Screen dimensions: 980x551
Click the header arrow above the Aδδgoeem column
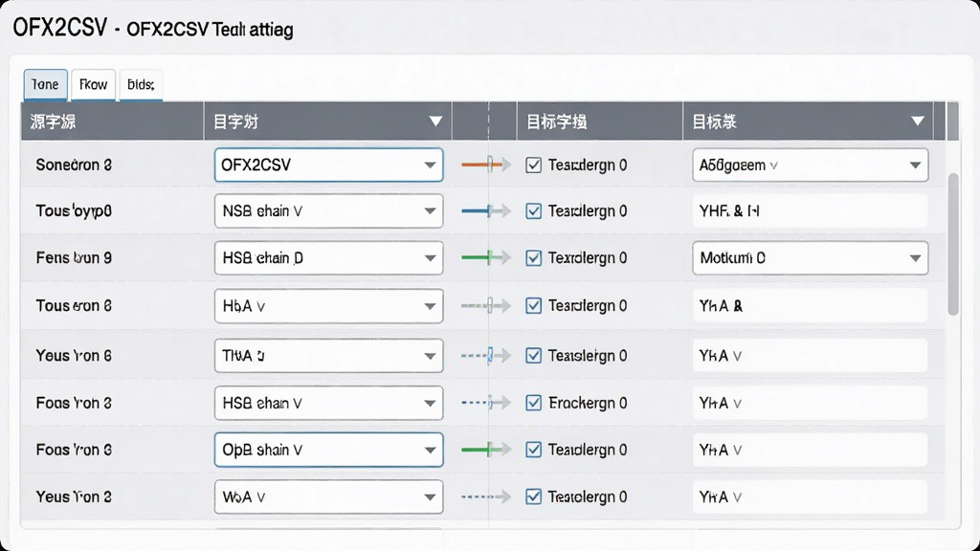pos(918,121)
